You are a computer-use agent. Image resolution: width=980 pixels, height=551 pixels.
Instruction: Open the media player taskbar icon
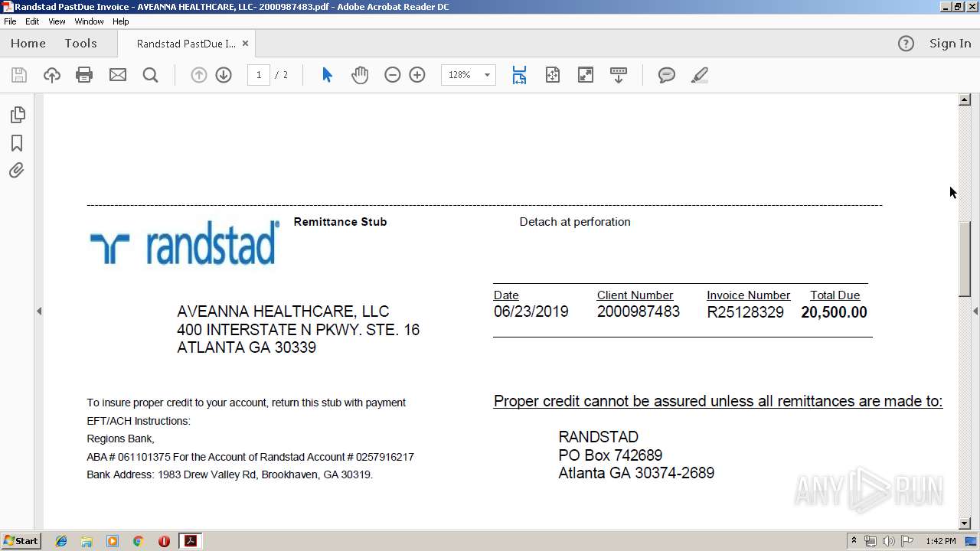tap(113, 541)
